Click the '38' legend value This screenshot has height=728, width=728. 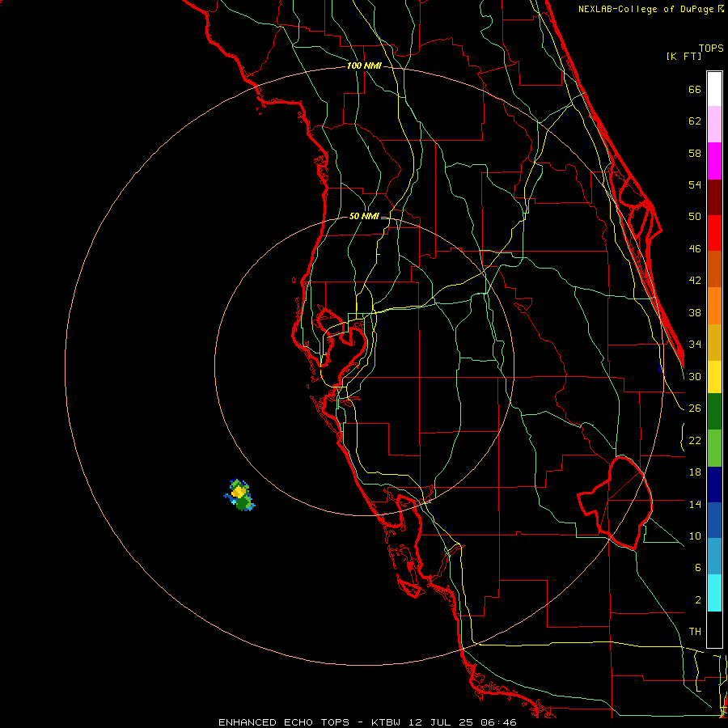(x=695, y=313)
